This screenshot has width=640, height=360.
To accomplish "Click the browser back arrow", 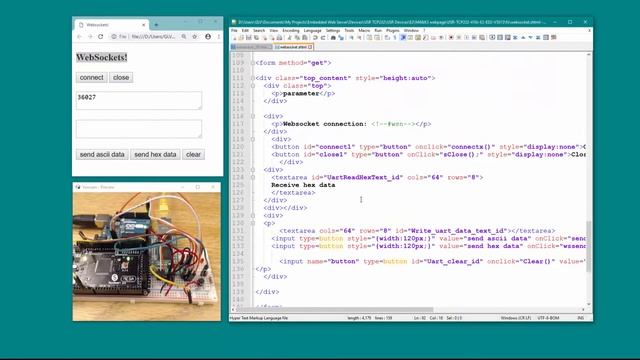I will click(79, 37).
